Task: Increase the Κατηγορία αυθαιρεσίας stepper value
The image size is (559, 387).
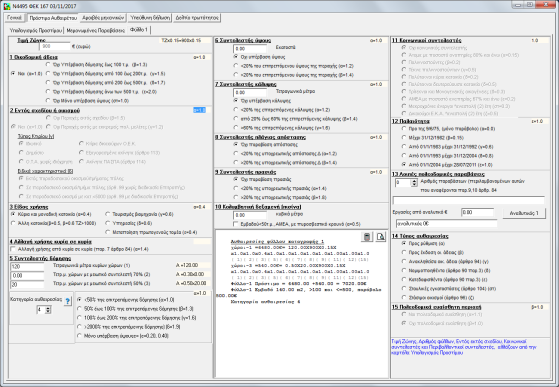Action: click(48, 308)
